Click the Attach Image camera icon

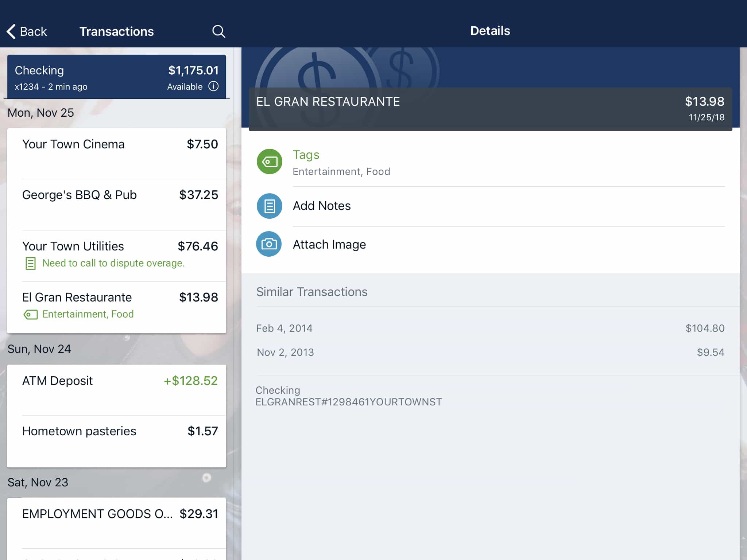pos(269,244)
